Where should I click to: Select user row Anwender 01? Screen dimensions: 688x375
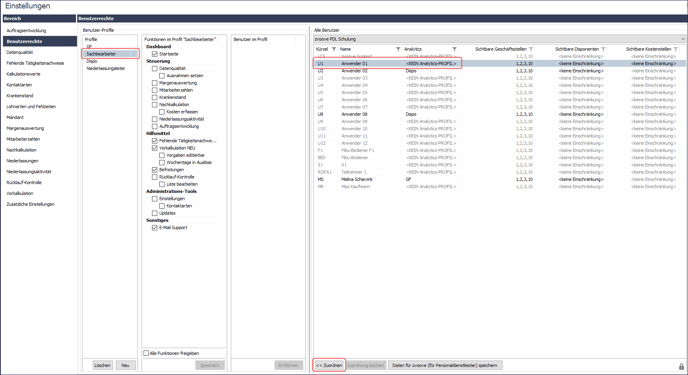click(x=499, y=64)
